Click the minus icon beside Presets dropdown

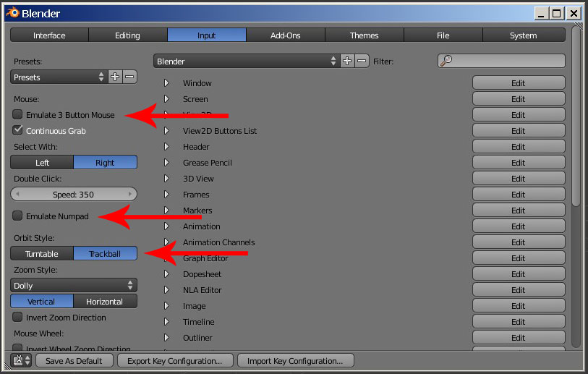129,77
